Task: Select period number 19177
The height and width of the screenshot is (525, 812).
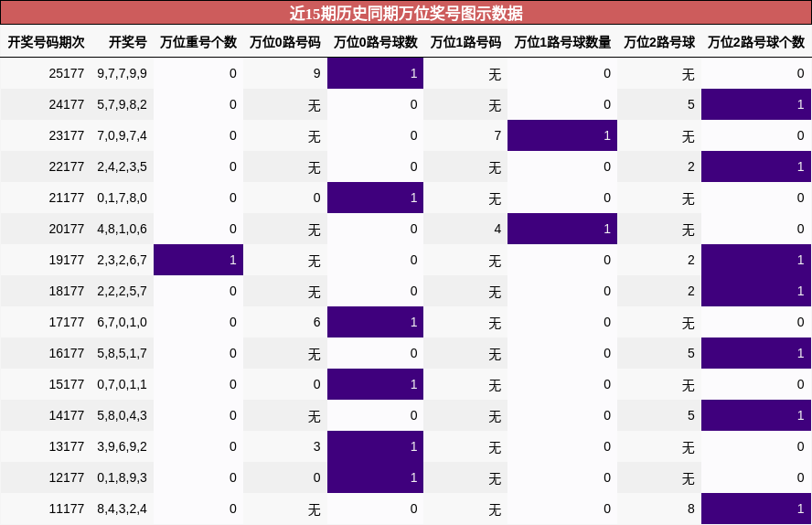Action: coord(66,260)
